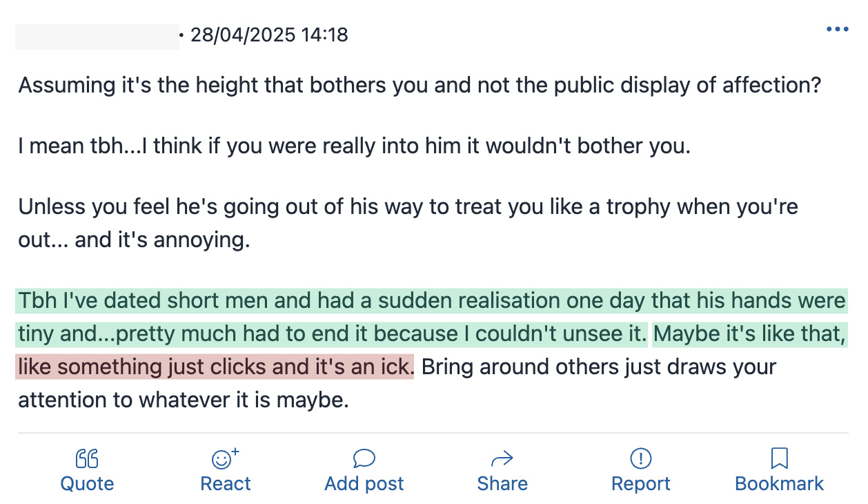This screenshot has height=504, width=868.
Task: Select the React text label
Action: click(x=226, y=484)
